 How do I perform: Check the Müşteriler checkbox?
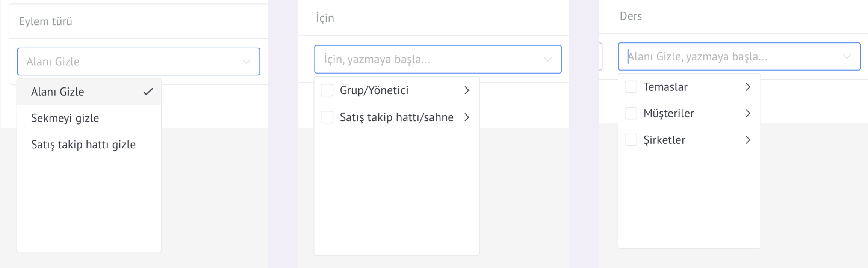(x=631, y=113)
